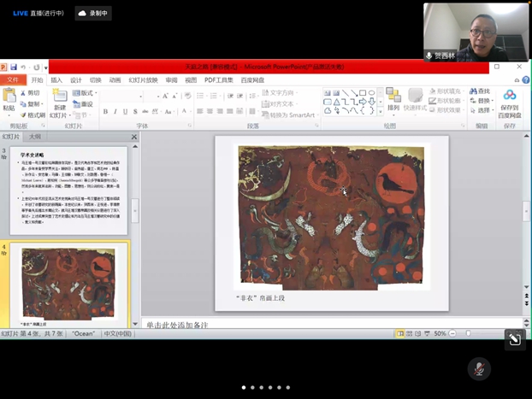Image resolution: width=532 pixels, height=399 pixels.
Task: Toggle italic formatting I
Action: coord(115,112)
